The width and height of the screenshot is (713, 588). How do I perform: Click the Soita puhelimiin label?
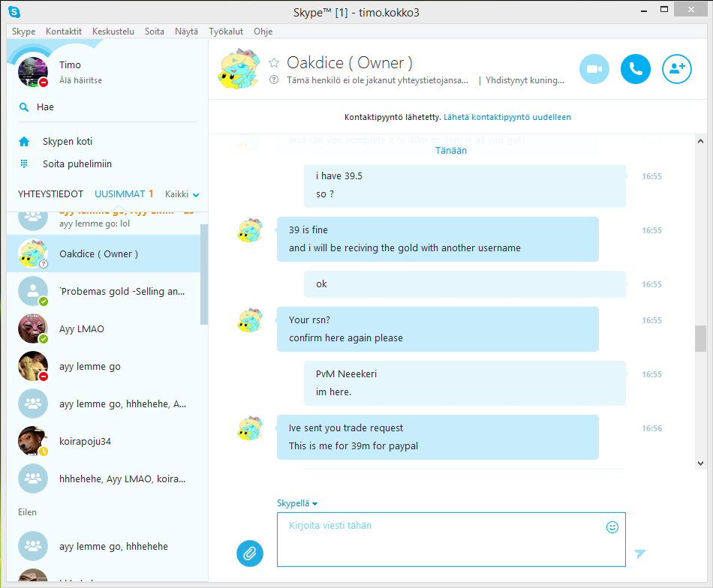[x=77, y=163]
